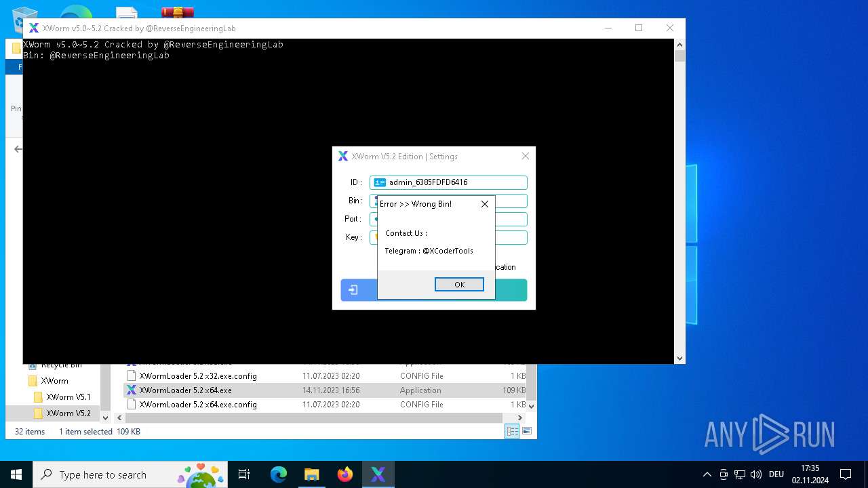Click '1 item selected 109 KB' status text

100,432
